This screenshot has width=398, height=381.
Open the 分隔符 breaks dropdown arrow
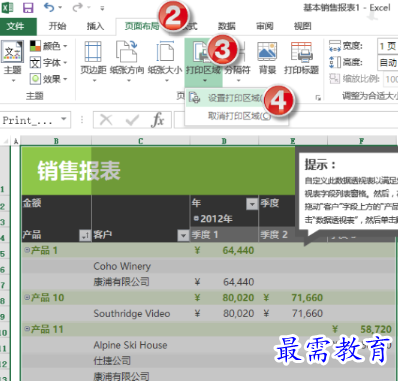pos(238,81)
